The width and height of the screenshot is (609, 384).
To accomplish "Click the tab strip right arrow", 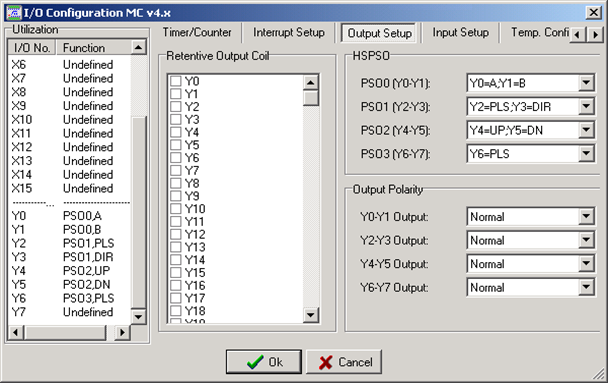I will [596, 35].
